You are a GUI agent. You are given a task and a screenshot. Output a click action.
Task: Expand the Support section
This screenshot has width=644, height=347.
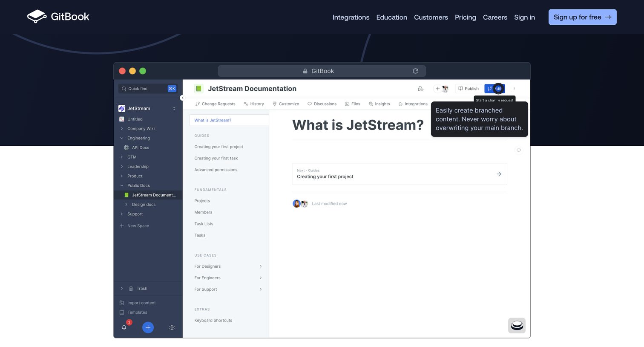pos(122,214)
